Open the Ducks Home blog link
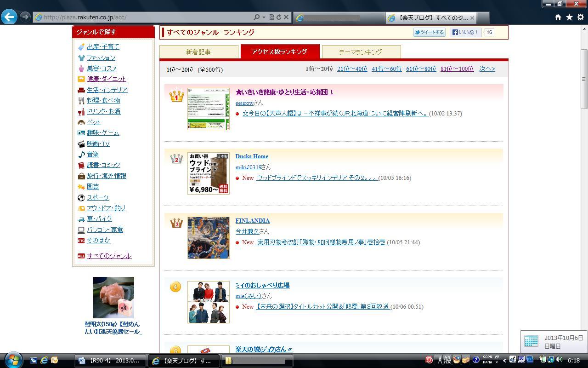This screenshot has height=368, width=588. (x=252, y=156)
